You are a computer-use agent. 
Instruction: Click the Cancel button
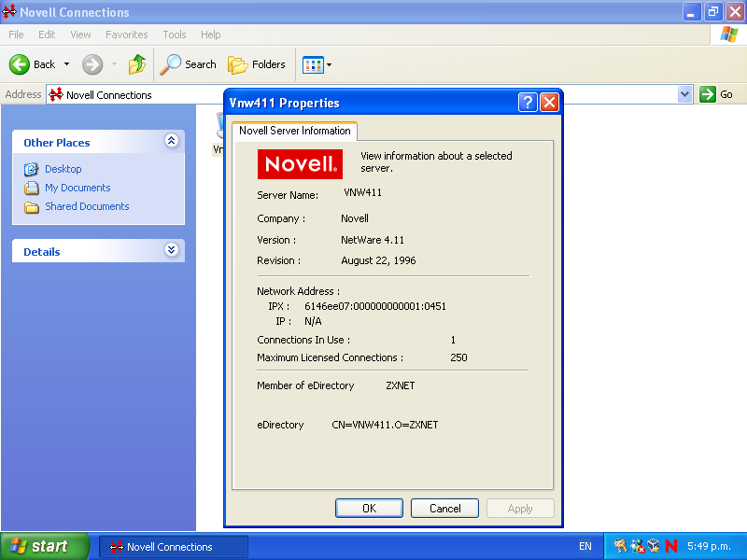pos(445,508)
